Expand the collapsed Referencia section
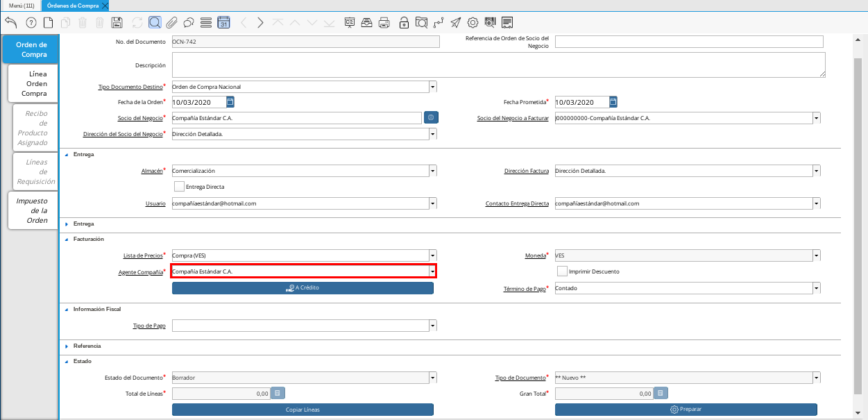The width and height of the screenshot is (868, 420). pos(67,346)
